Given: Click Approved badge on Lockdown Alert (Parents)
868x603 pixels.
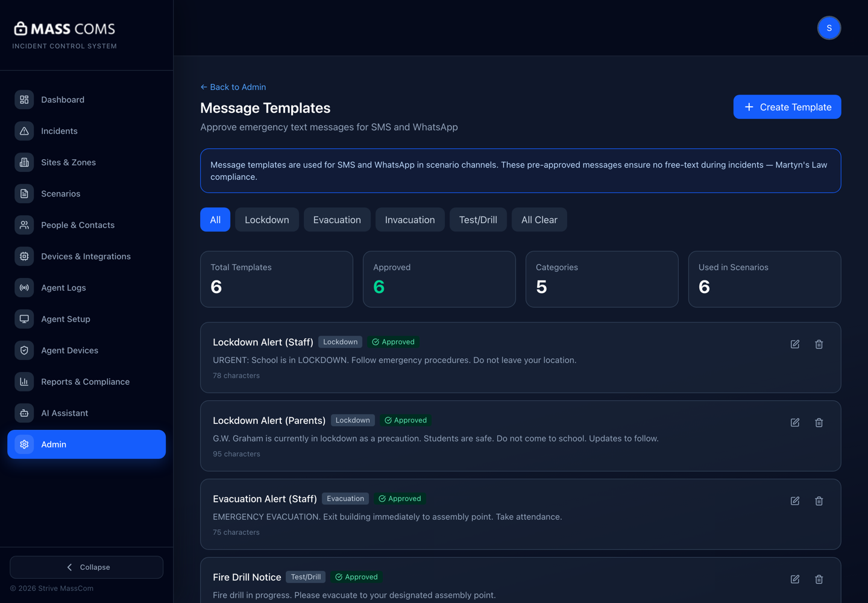Looking at the screenshot, I should point(406,420).
